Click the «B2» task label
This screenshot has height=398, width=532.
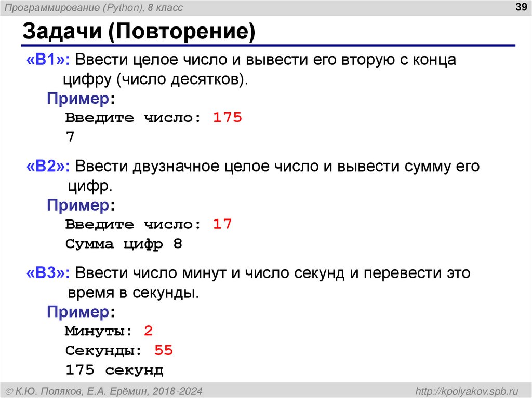click(x=45, y=167)
